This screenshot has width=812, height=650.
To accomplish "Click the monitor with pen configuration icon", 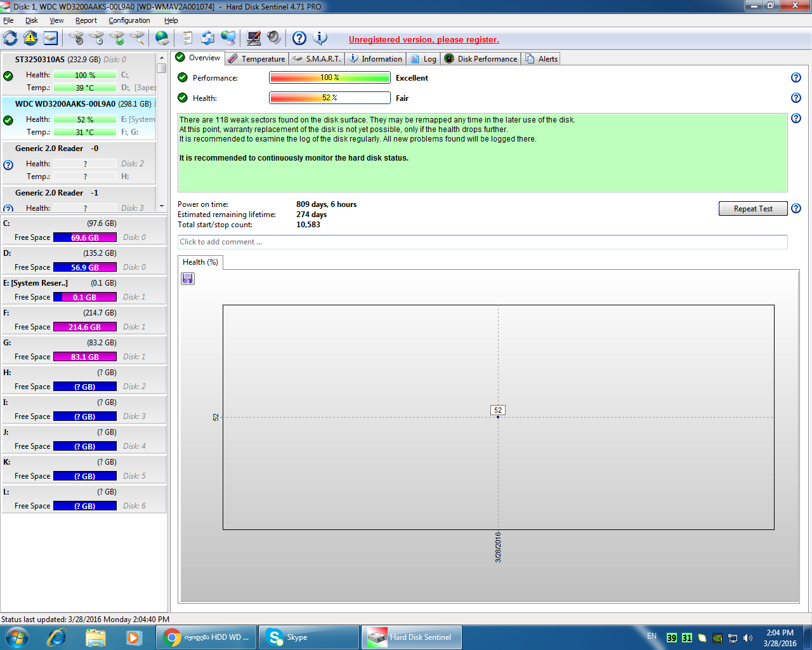I will pyautogui.click(x=254, y=38).
